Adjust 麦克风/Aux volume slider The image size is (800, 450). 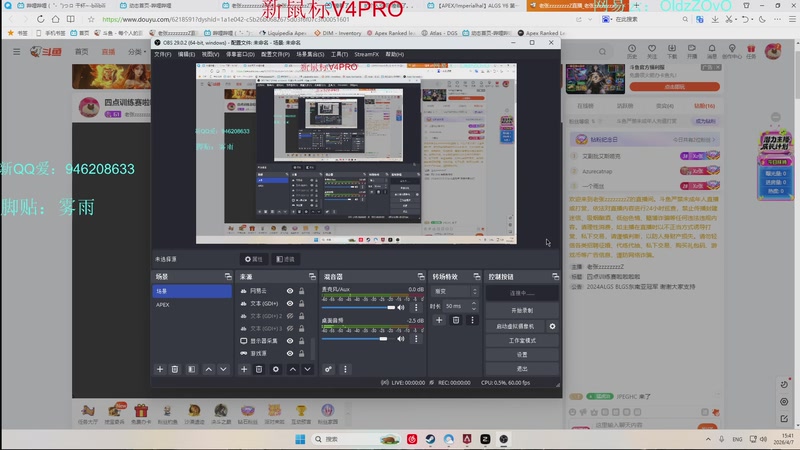(x=358, y=308)
